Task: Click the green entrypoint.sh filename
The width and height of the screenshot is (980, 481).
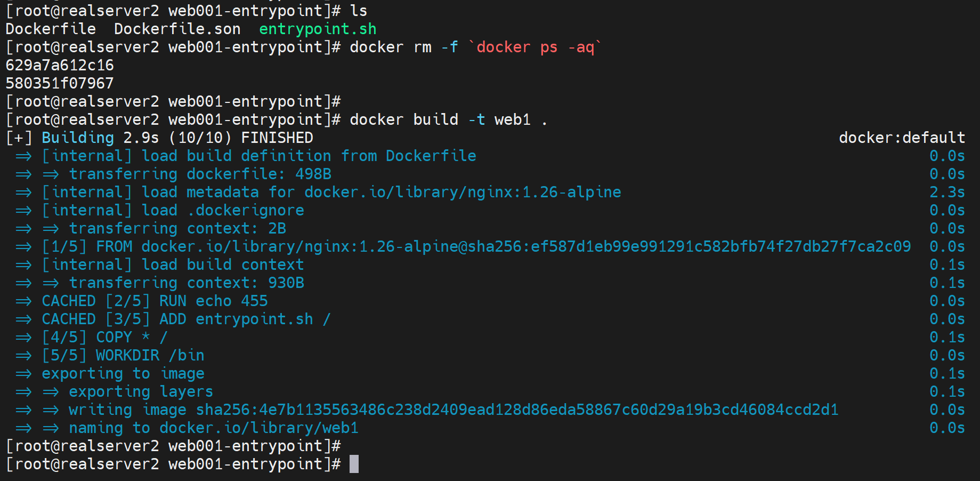Action: click(x=318, y=29)
